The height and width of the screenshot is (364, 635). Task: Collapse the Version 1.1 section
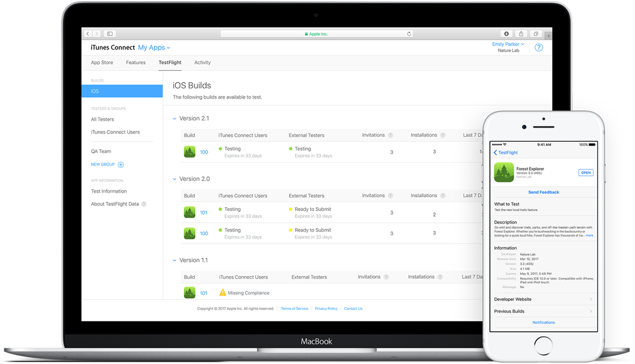tap(175, 260)
